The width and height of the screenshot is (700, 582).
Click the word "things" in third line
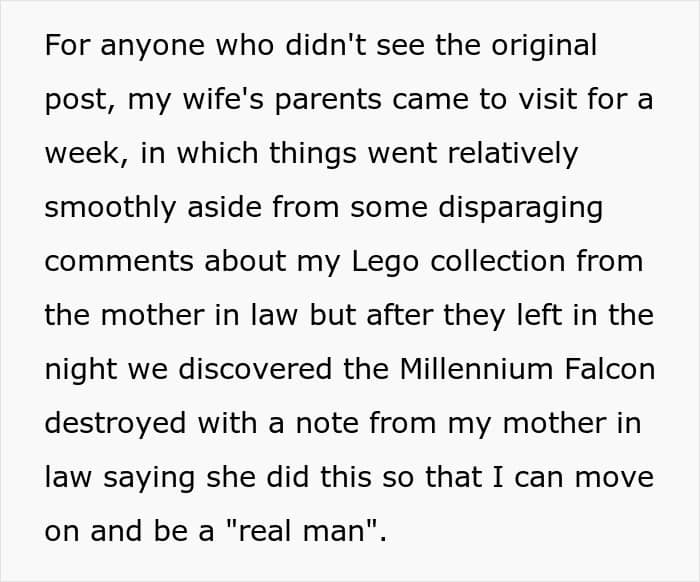click(313, 155)
